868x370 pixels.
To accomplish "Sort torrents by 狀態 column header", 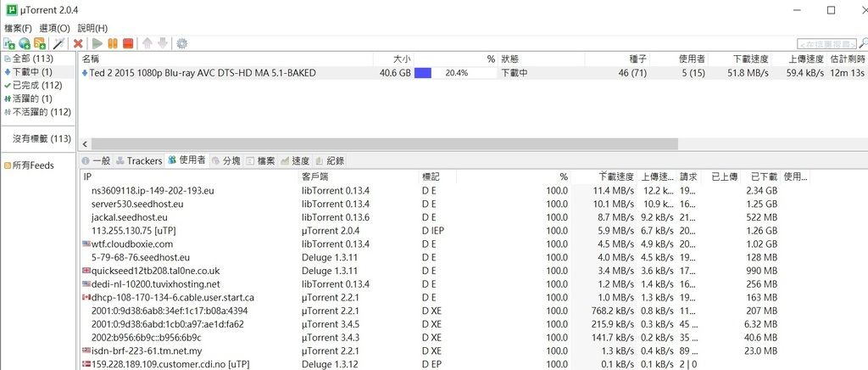I will click(x=542, y=59).
